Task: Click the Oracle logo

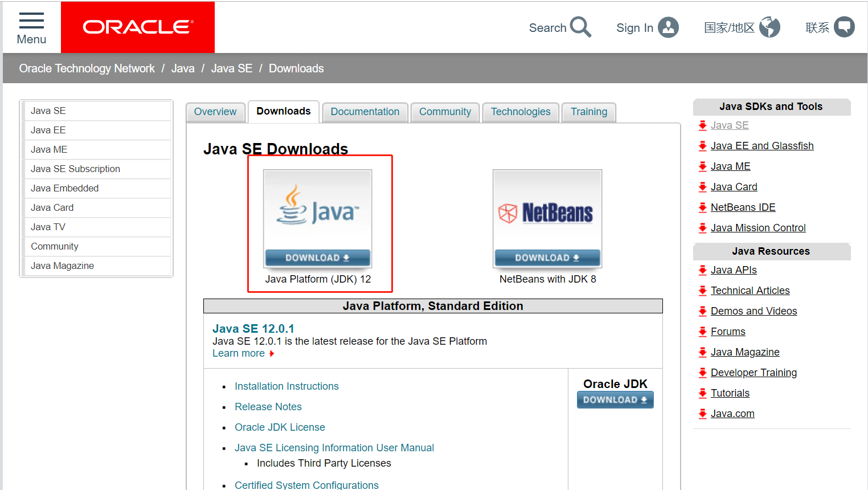Action: (137, 27)
